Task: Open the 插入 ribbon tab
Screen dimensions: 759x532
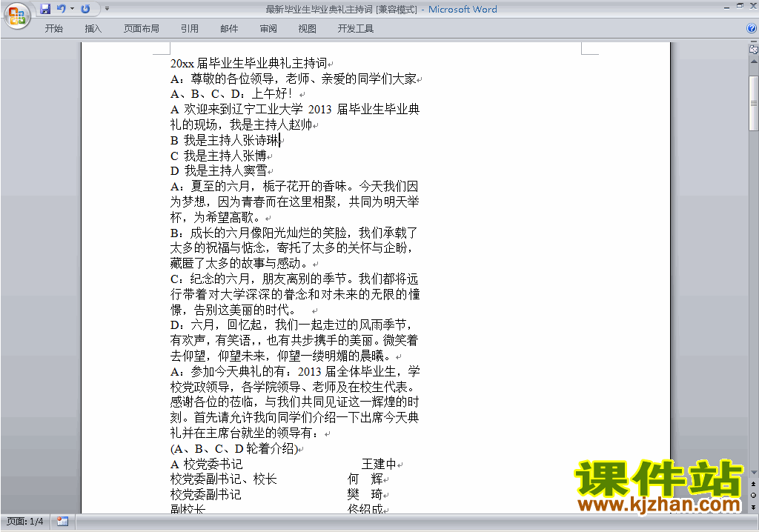Action: point(93,29)
